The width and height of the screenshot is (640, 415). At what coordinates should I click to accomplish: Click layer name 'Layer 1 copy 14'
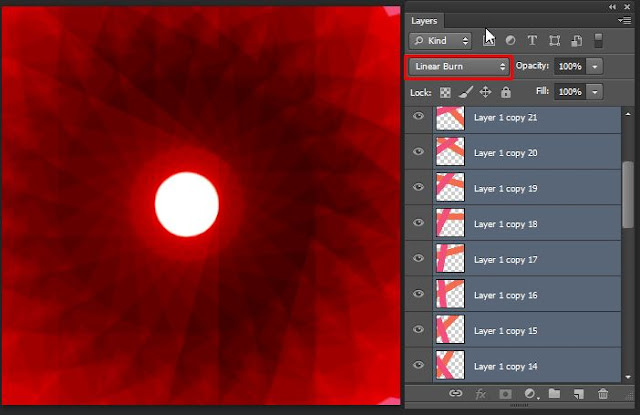pyautogui.click(x=505, y=366)
